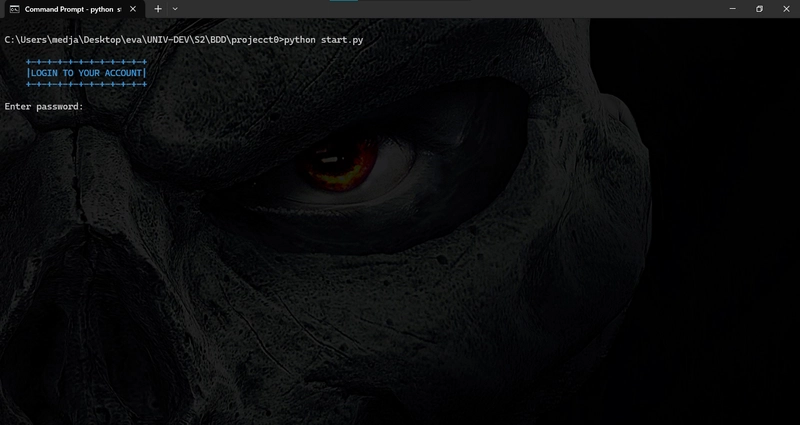Close the Command Prompt tab

[x=133, y=9]
